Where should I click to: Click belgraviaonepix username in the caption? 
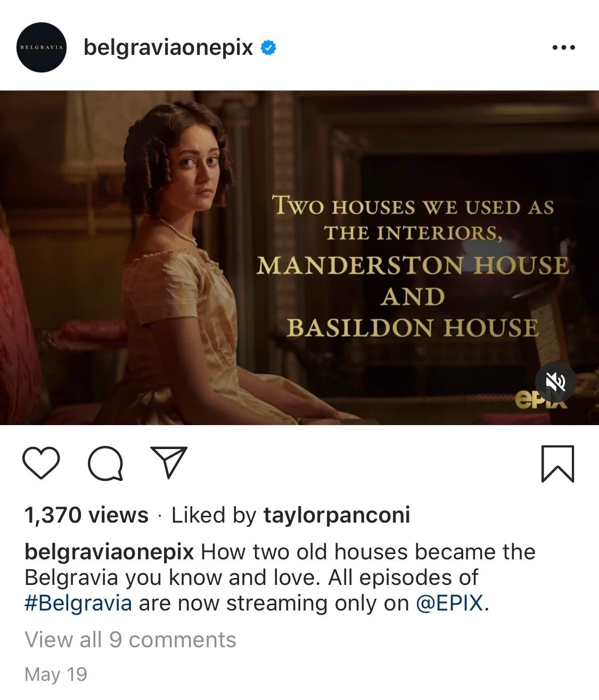tap(109, 552)
